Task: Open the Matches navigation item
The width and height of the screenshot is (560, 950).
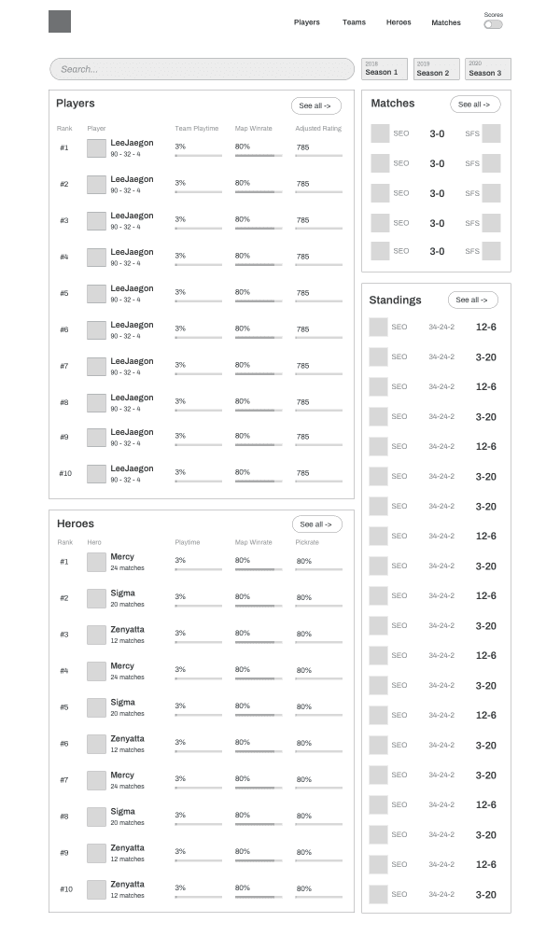Action: pyautogui.click(x=446, y=22)
